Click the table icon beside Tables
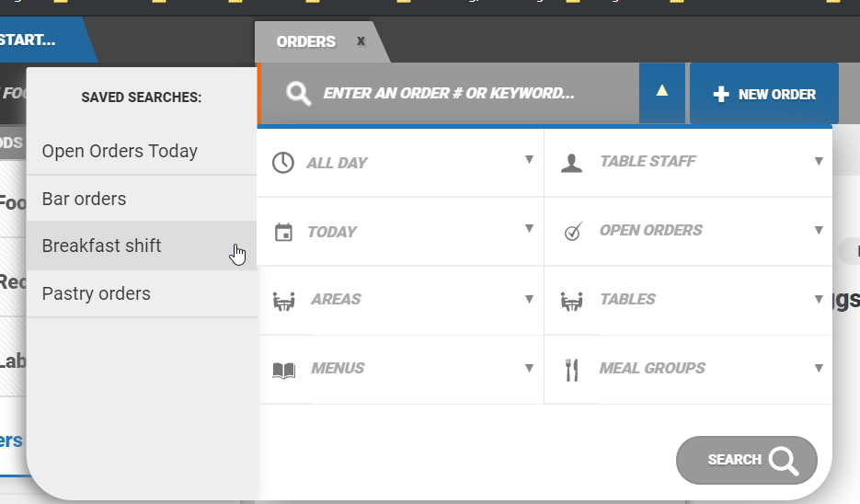 pyautogui.click(x=572, y=300)
